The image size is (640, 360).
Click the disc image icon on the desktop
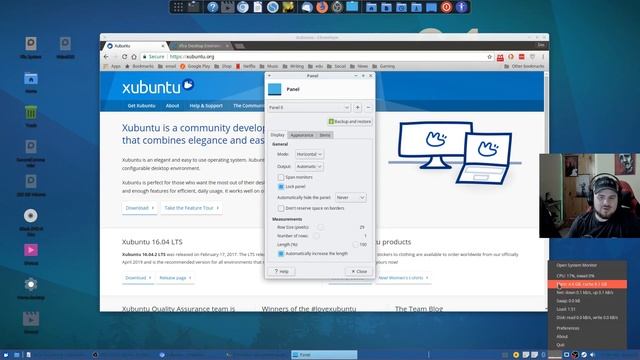click(x=31, y=216)
